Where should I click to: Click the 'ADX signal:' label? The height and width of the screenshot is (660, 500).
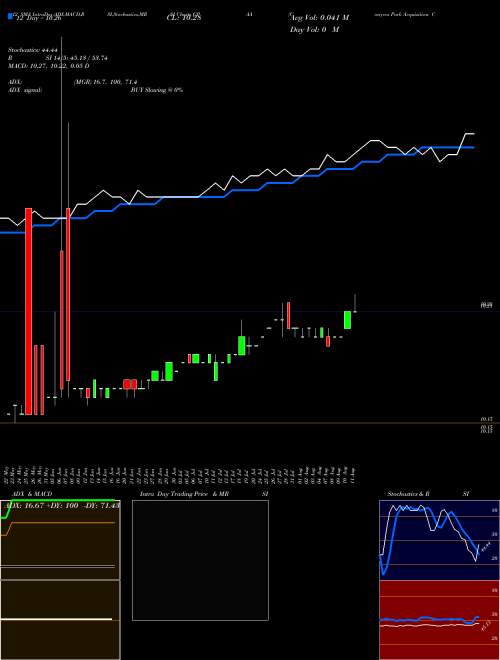click(25, 90)
